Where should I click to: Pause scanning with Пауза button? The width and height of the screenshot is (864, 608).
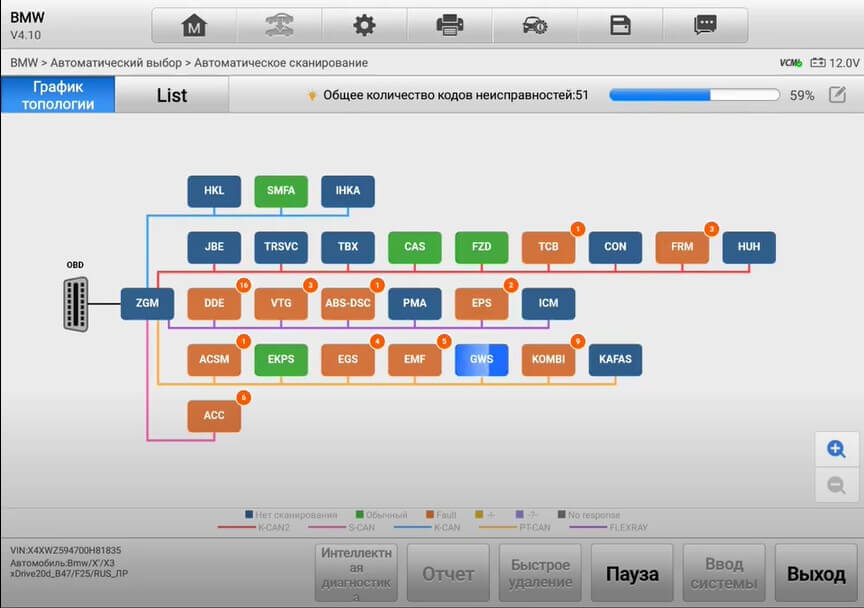[632, 573]
